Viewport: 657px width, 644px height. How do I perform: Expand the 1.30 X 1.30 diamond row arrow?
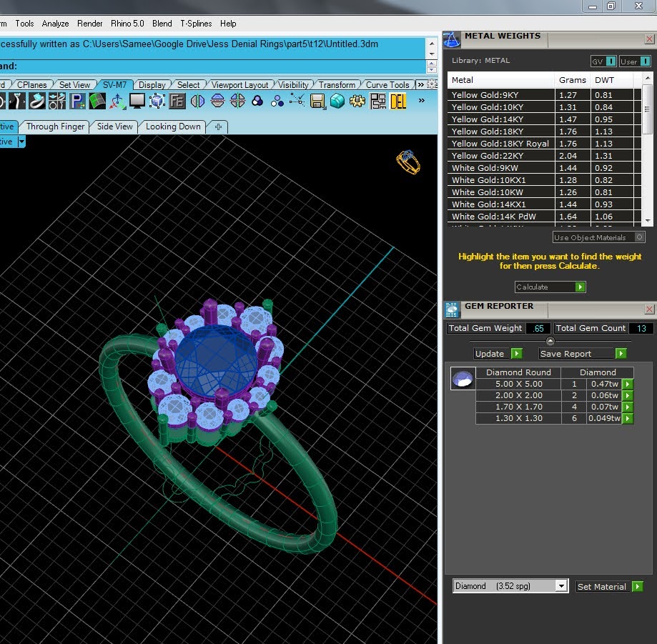[627, 418]
